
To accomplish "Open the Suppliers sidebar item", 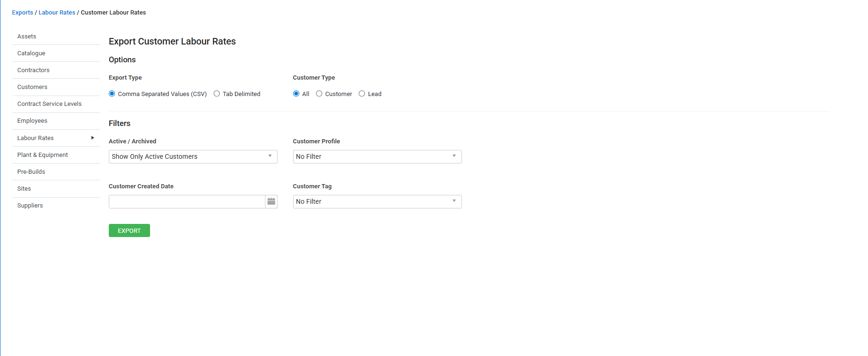I will tap(30, 206).
